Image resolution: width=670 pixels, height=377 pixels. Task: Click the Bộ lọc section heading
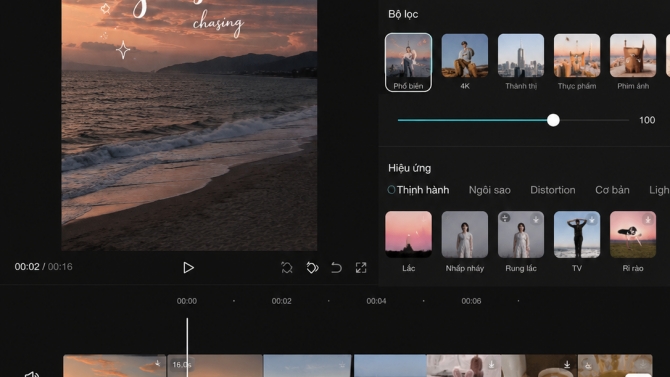(403, 14)
